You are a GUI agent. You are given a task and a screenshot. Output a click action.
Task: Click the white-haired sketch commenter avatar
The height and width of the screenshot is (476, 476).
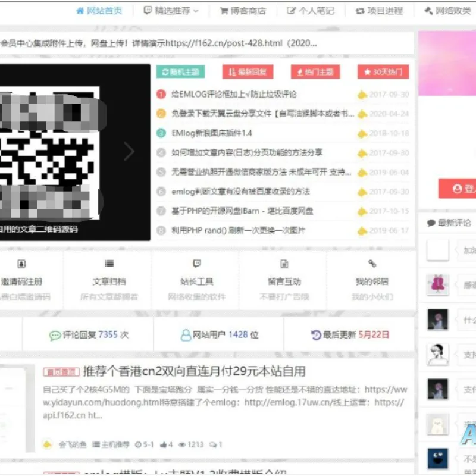pyautogui.click(x=438, y=354)
